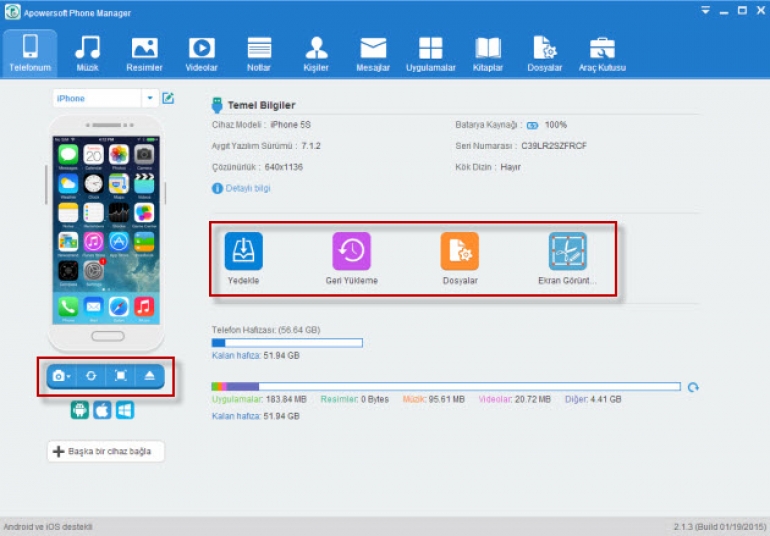Click the 640x1136 resolution value
770x536 pixels.
point(283,167)
